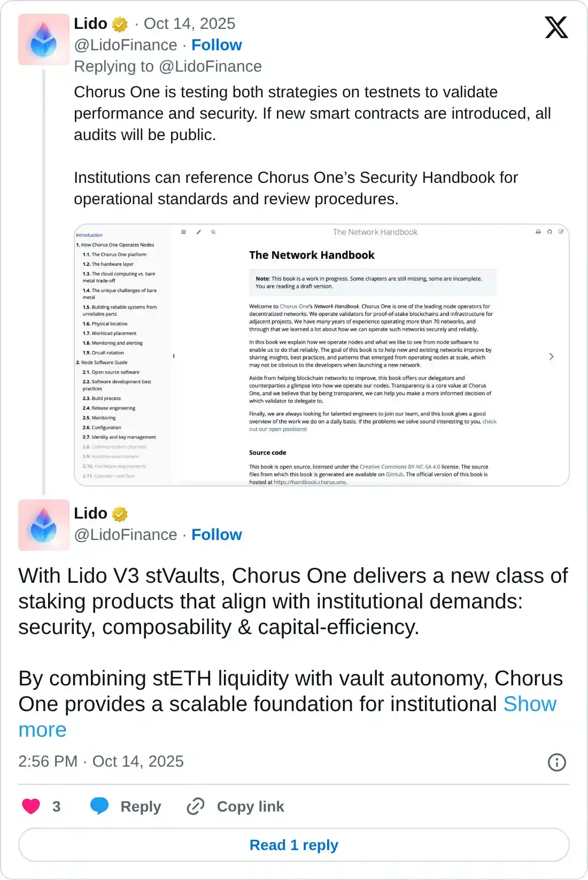Click the Oct 14, 2025 header date
588x880 pixels.
tap(189, 24)
